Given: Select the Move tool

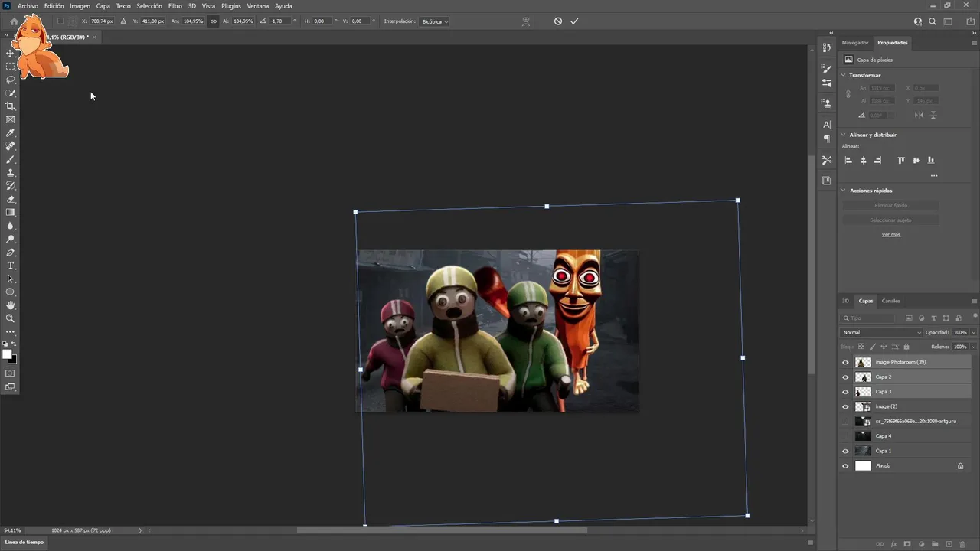Looking at the screenshot, I should tap(11, 53).
